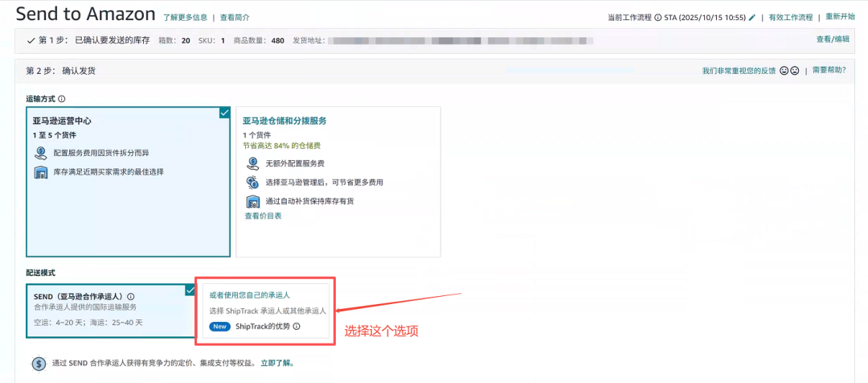Click dollar coin icon by 通过 SEND 合作承运人
This screenshot has height=383, width=868.
(x=39, y=364)
